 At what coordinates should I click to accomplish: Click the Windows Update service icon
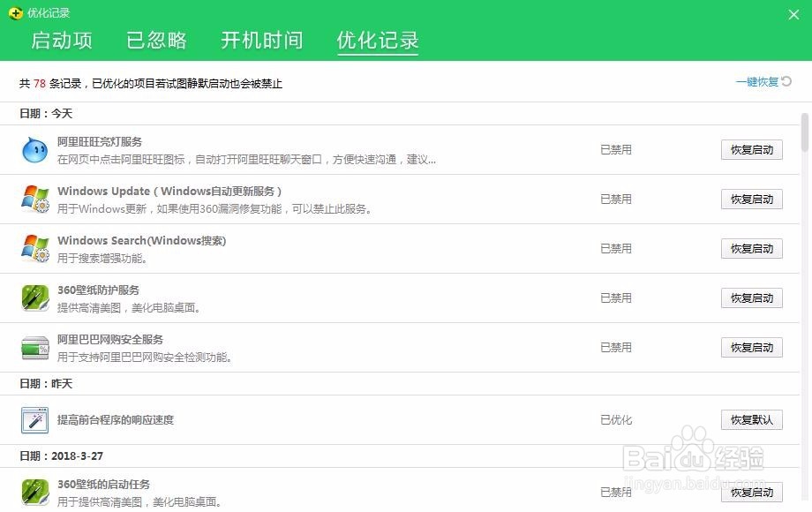(35, 199)
